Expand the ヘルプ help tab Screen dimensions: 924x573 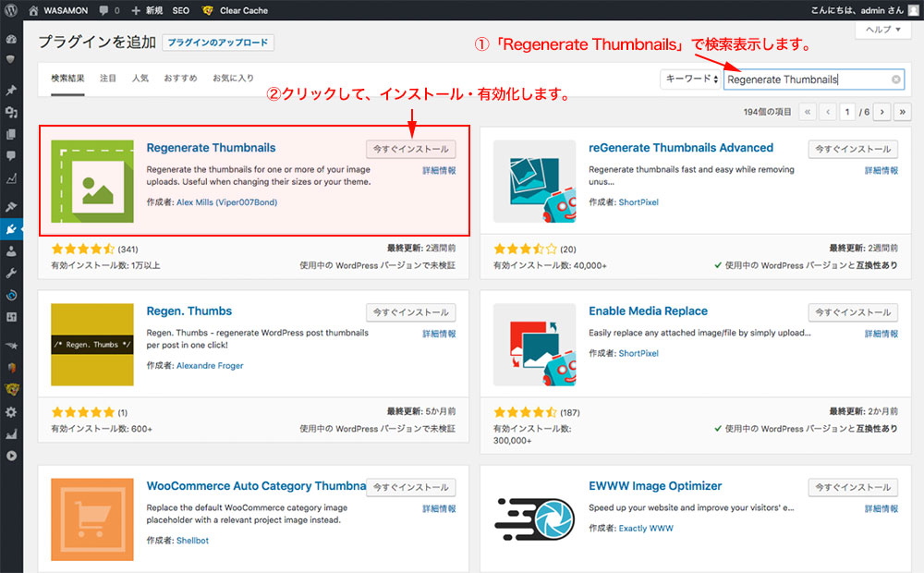coord(882,30)
